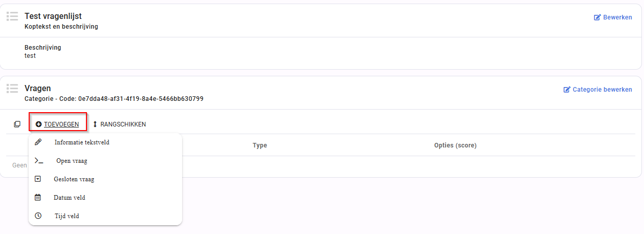Pick Gesloten vraag from the add menu
Screen dimensions: 644x234
point(105,179)
